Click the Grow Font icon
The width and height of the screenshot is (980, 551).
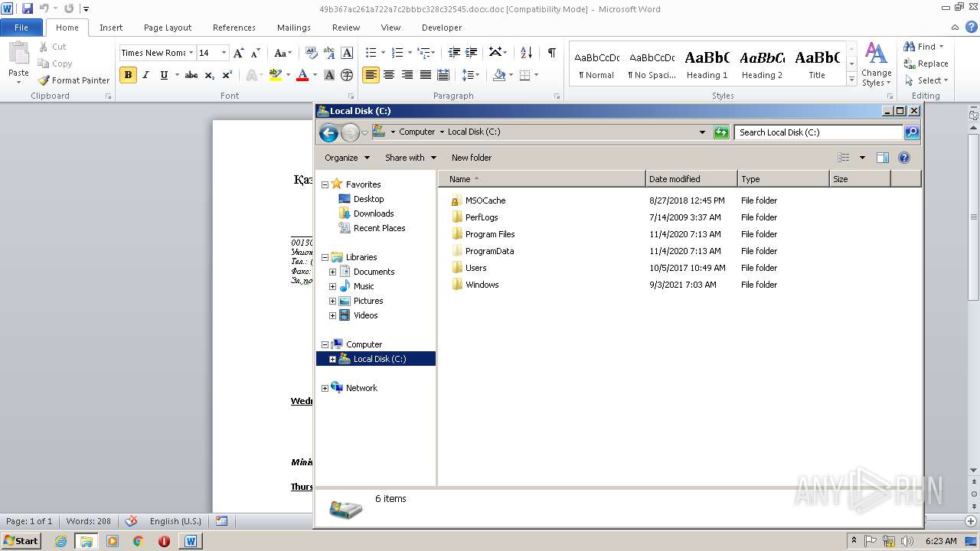click(239, 53)
